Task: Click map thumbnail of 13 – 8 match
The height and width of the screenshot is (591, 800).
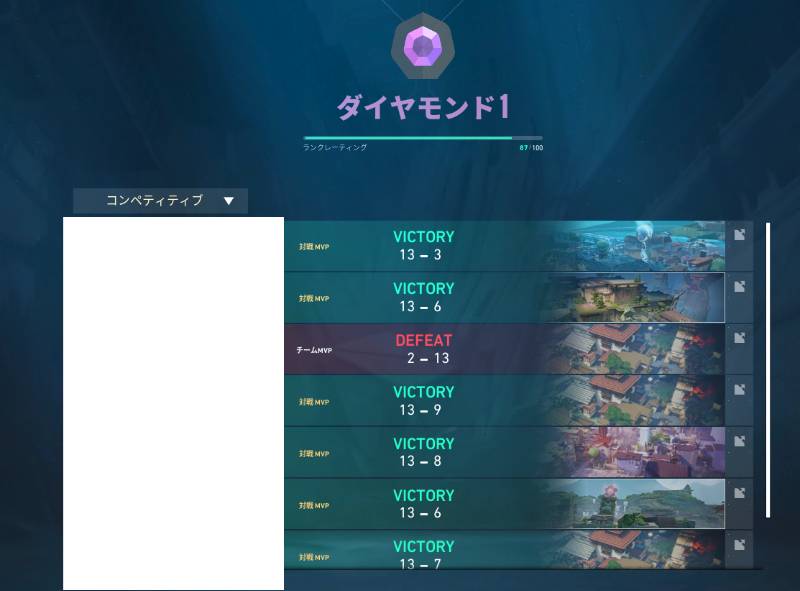Action: pyautogui.click(x=633, y=453)
